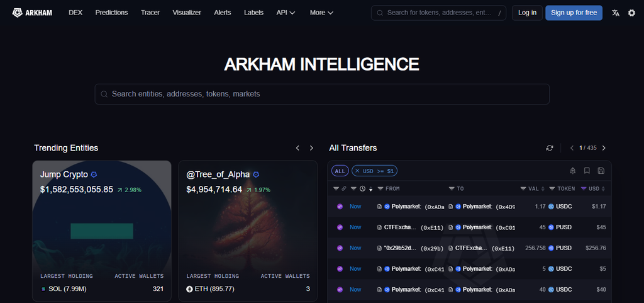
Task: Open the DEX menu item
Action: pyautogui.click(x=75, y=13)
